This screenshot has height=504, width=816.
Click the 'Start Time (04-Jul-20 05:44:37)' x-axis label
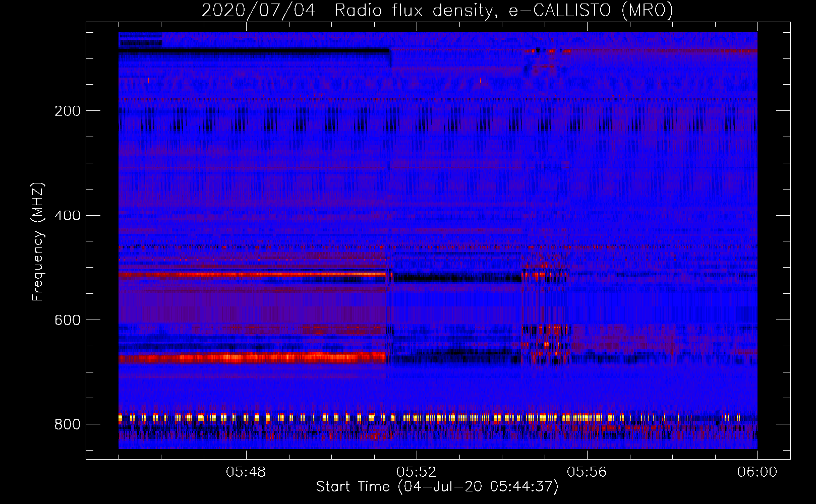(x=437, y=487)
